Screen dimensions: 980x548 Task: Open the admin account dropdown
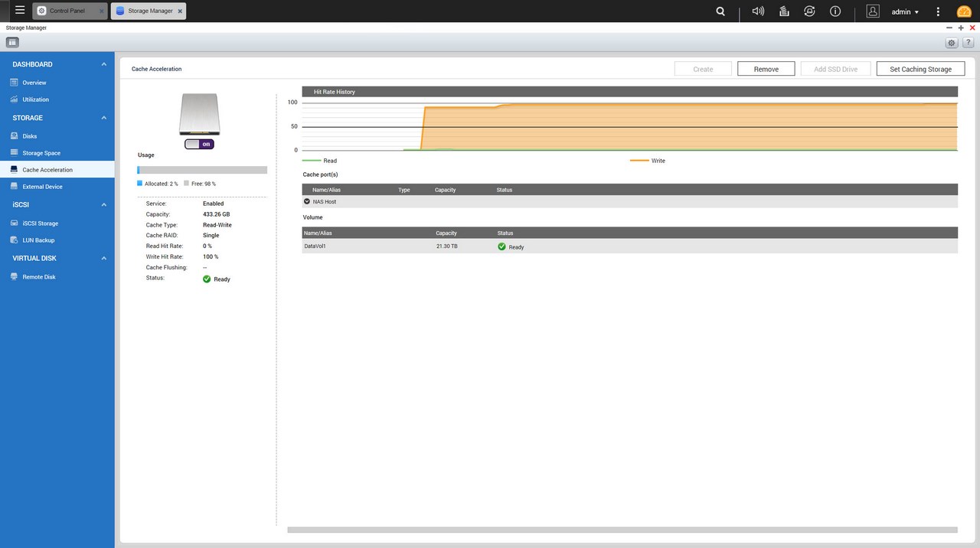tap(905, 11)
